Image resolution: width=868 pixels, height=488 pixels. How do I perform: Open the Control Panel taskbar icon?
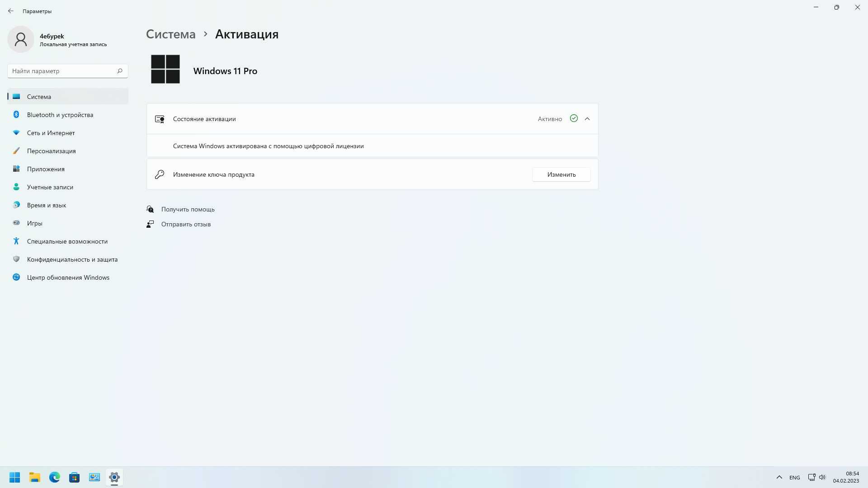94,477
